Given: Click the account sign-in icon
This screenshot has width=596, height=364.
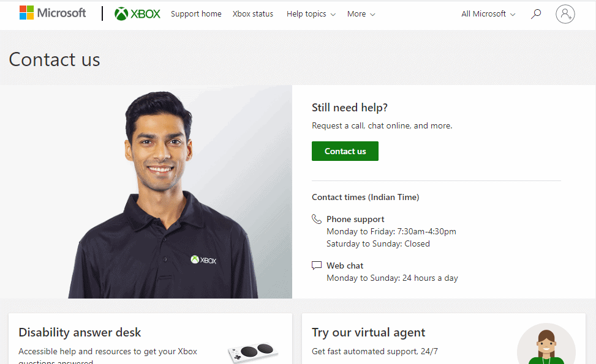Looking at the screenshot, I should 565,13.
